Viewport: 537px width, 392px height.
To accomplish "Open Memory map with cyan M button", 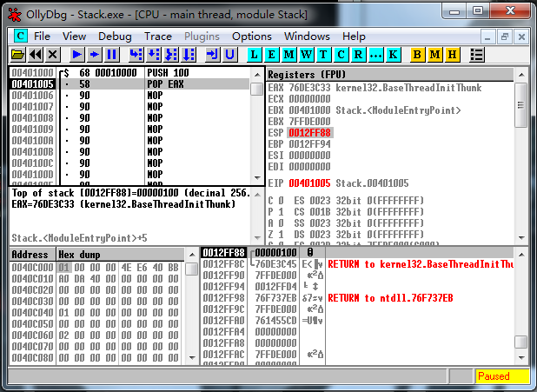I will pyautogui.click(x=289, y=55).
